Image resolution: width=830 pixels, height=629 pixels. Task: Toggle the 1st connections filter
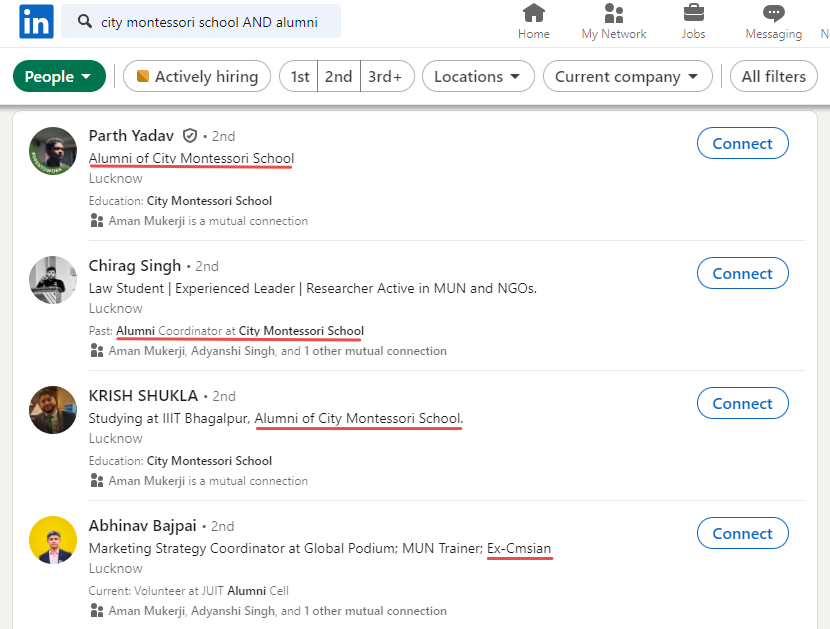point(300,76)
